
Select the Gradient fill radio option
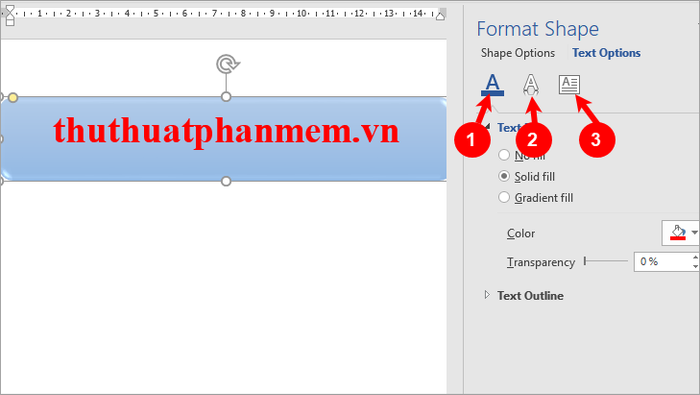tap(504, 197)
